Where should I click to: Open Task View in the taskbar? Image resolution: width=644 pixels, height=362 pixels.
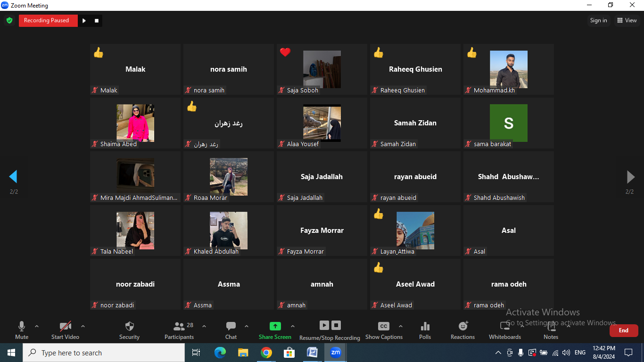pyautogui.click(x=196, y=353)
